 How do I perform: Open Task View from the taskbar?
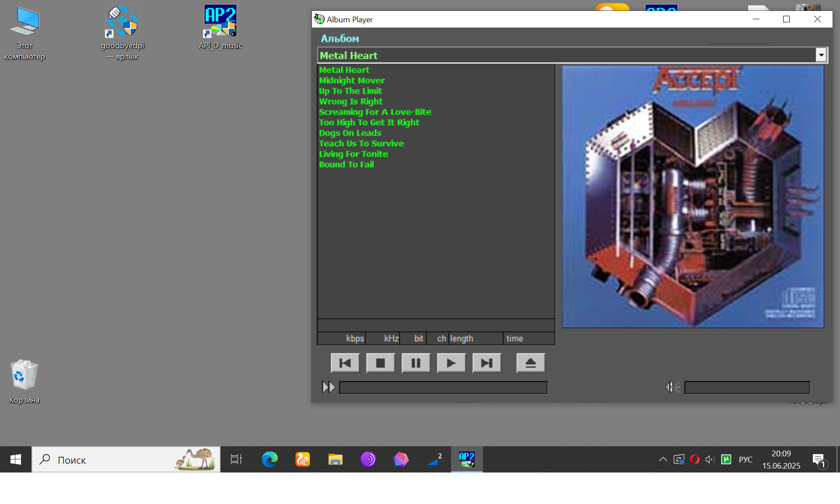click(236, 459)
